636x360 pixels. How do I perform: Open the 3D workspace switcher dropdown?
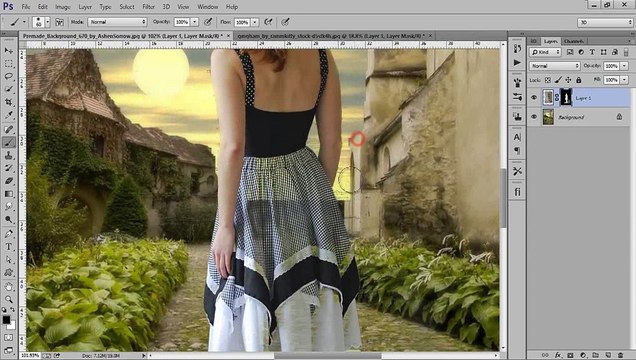click(605, 22)
